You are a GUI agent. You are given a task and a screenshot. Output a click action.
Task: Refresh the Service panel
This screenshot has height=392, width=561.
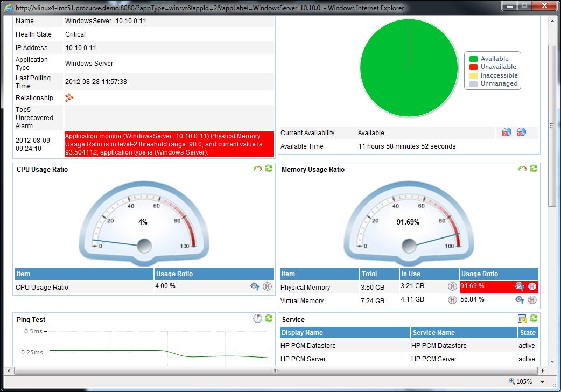click(533, 318)
